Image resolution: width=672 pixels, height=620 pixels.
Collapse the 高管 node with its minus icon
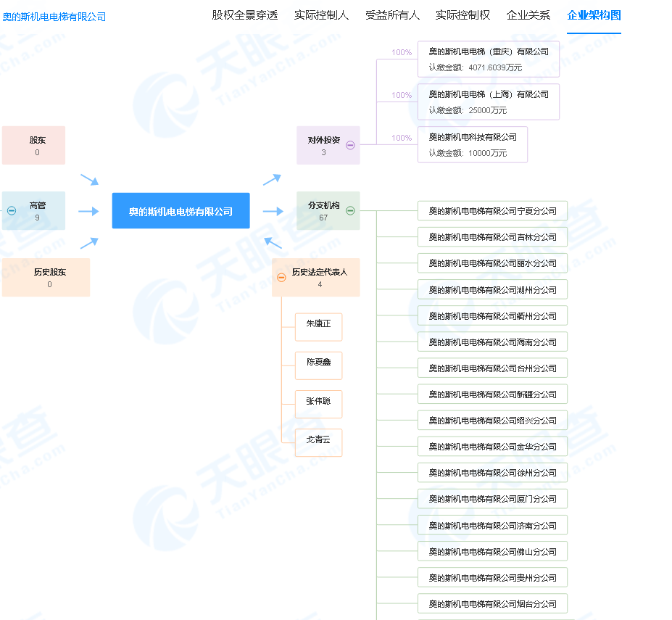point(12,211)
